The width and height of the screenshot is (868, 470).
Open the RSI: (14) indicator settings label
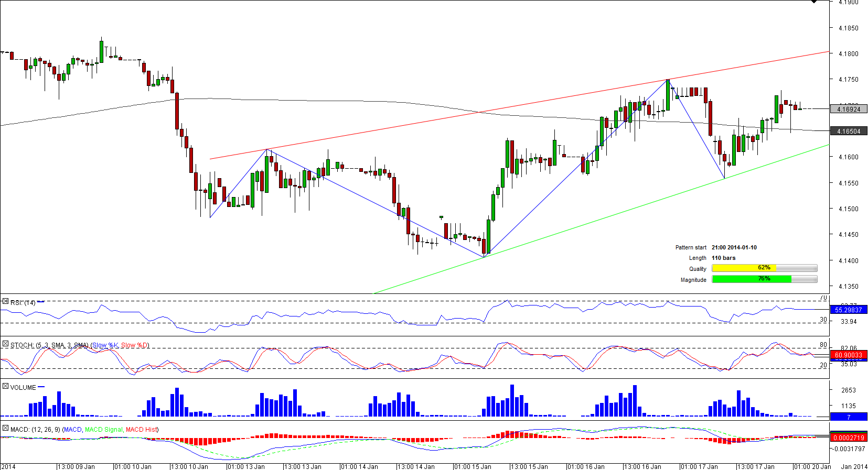pos(23,303)
